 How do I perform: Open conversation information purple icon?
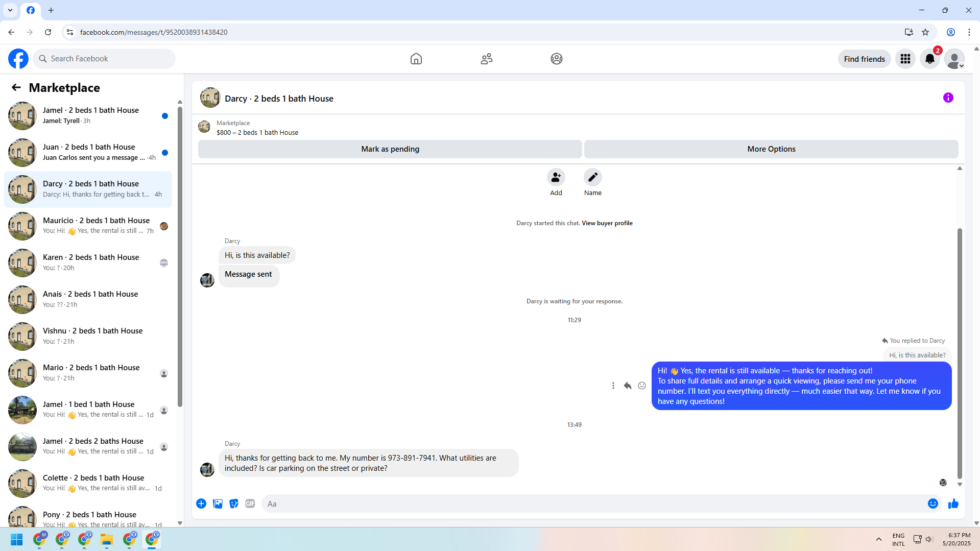click(x=948, y=98)
